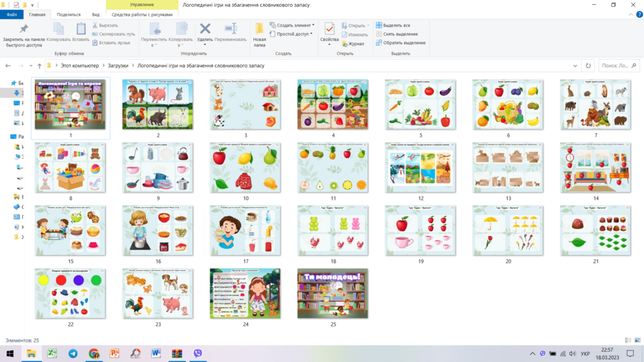Click Загрузки in the address path
644x362 pixels.
118,66
